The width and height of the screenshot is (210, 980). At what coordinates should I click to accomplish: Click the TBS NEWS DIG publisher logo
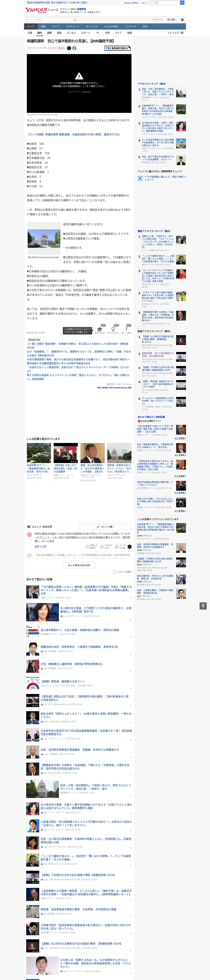point(118,48)
